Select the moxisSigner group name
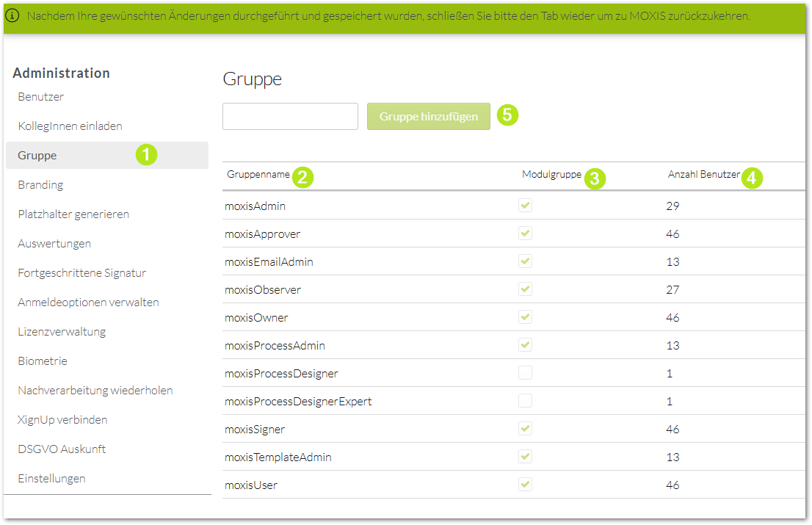Viewport: 812px width, 525px height. click(255, 430)
